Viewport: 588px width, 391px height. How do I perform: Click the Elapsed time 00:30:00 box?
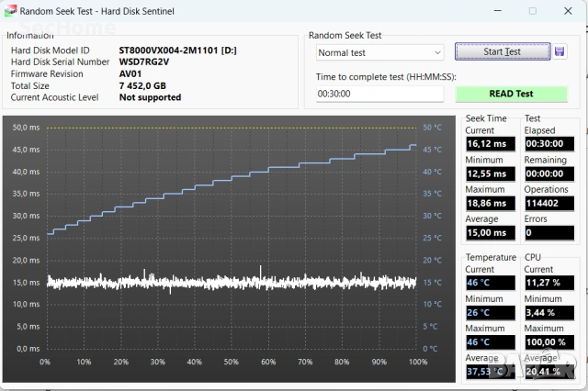(x=549, y=144)
